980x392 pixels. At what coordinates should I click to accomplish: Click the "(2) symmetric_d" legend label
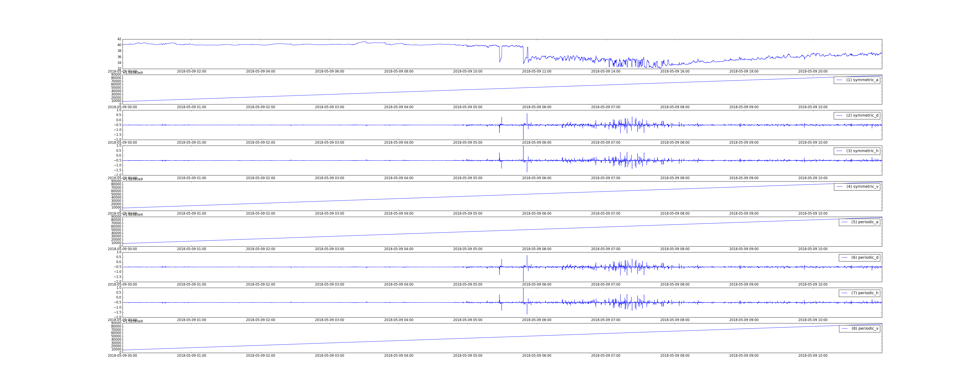click(862, 115)
